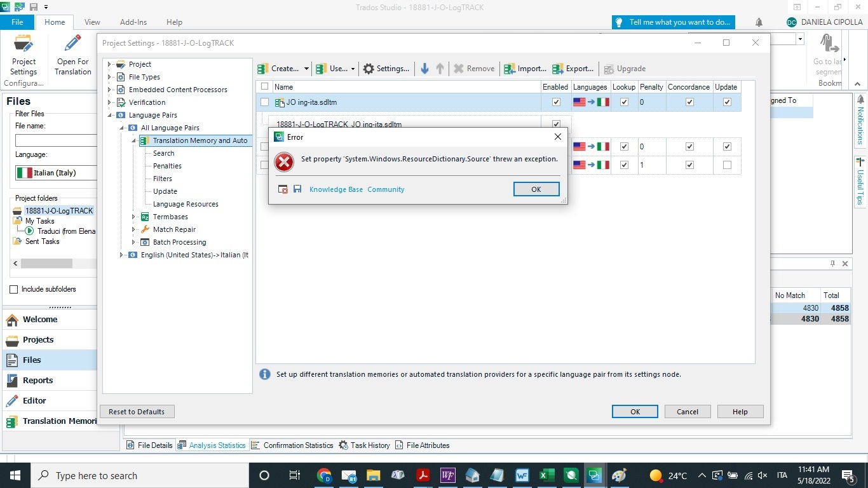This screenshot has height=488, width=868.
Task: Save the error details with the floppy disk icon
Action: 297,189
